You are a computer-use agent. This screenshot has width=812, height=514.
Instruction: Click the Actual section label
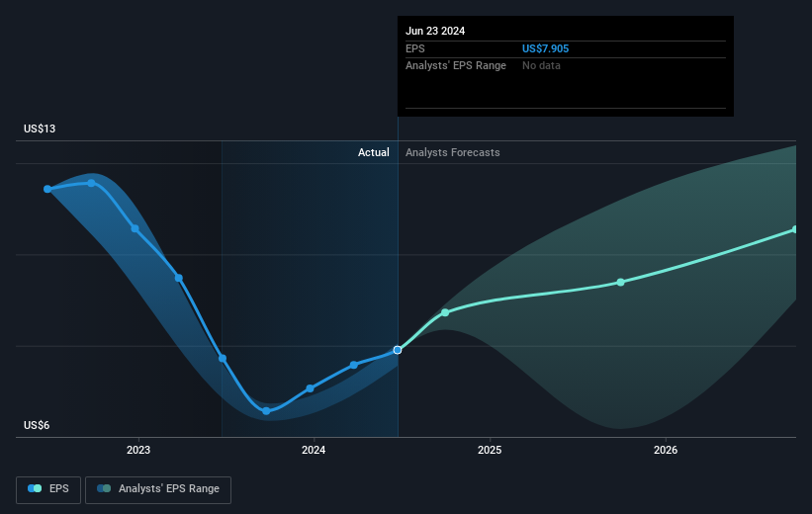(374, 152)
